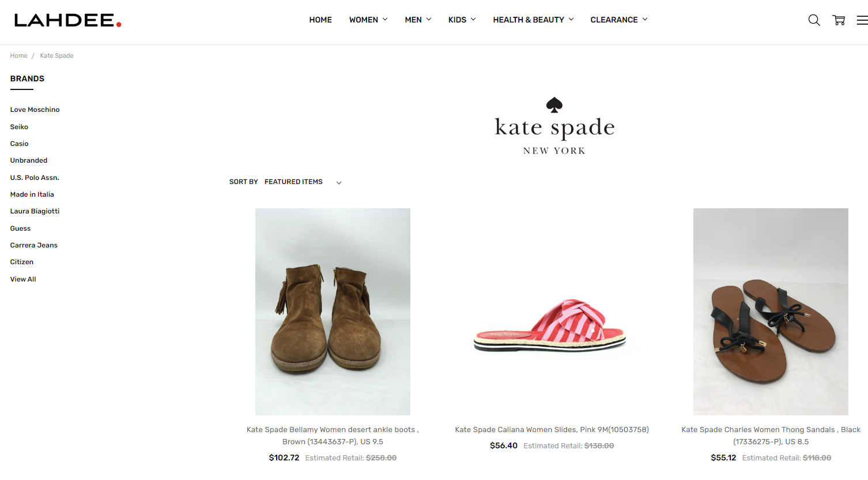
Task: Select the Love Moschino brand
Action: pos(35,110)
